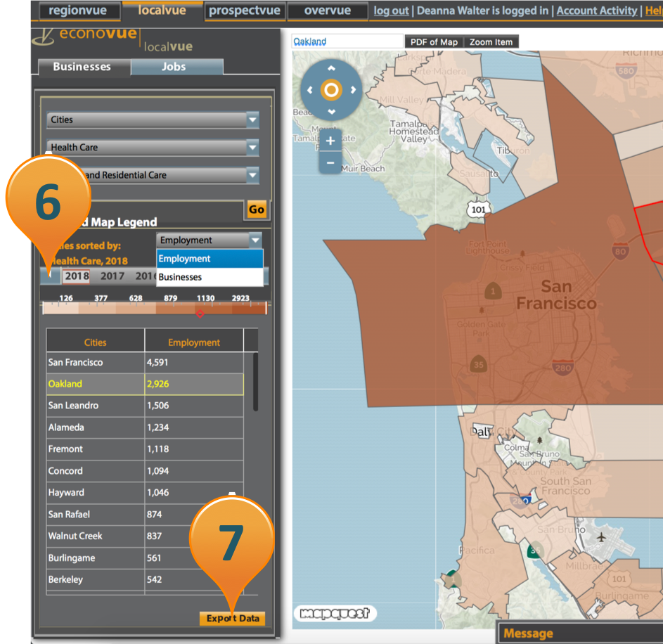Choose Employment in the dropdown list
This screenshot has width=663, height=644.
pos(210,259)
